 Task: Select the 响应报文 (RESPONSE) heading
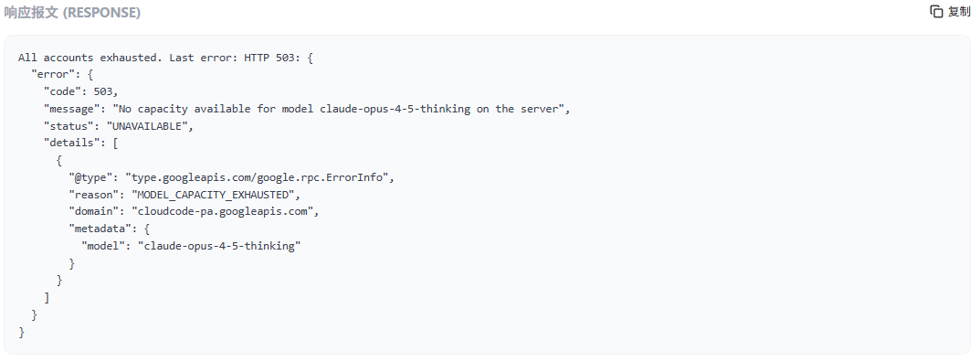(72, 13)
